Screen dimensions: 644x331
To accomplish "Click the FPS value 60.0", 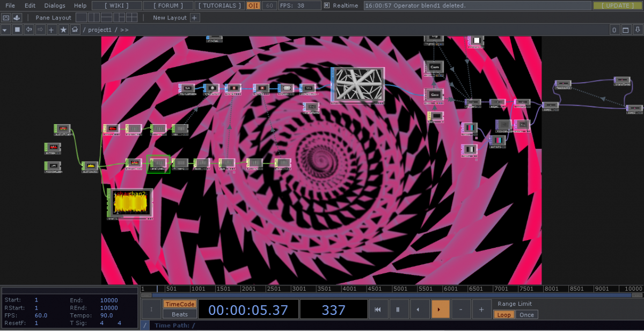I will coord(41,315).
